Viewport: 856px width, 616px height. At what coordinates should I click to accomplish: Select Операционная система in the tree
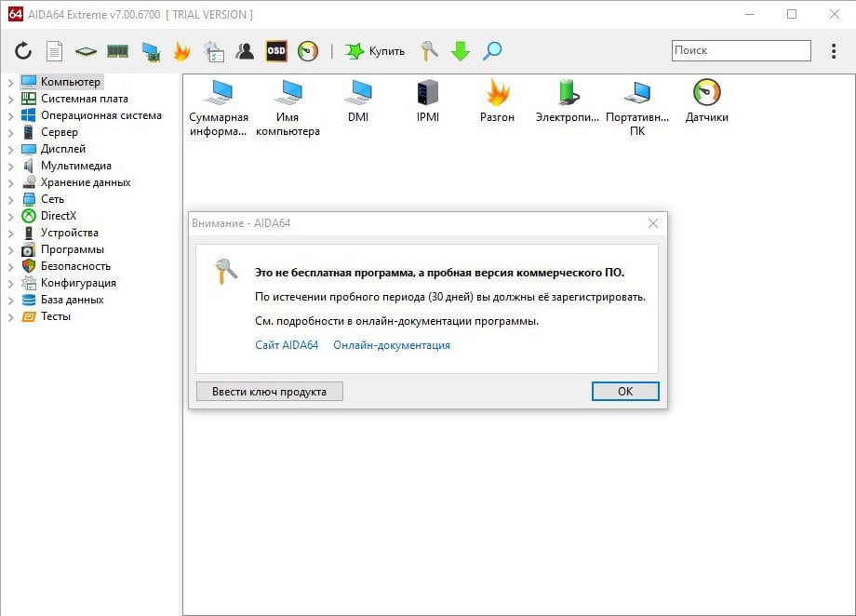pos(92,115)
